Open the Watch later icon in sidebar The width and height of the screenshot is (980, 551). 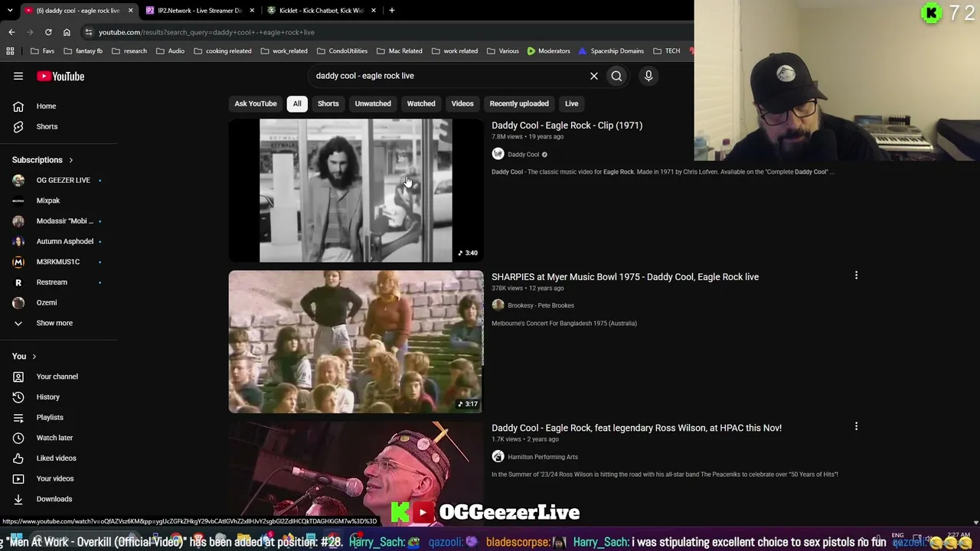(18, 438)
